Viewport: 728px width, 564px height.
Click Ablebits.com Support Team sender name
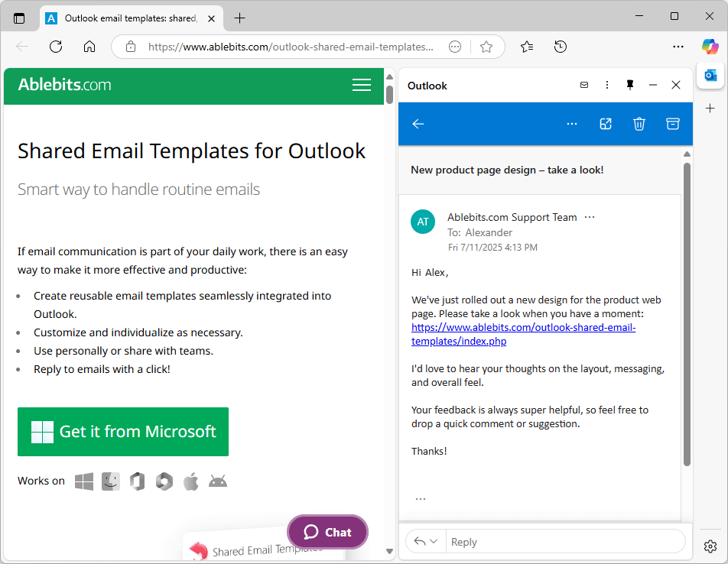[x=512, y=217]
